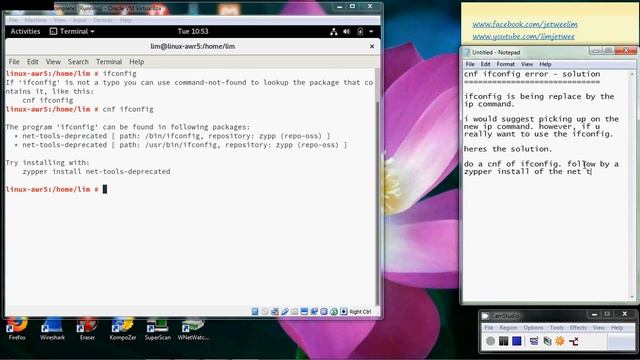
Task: Open CamStudio Tools menu
Action: (x=557, y=327)
